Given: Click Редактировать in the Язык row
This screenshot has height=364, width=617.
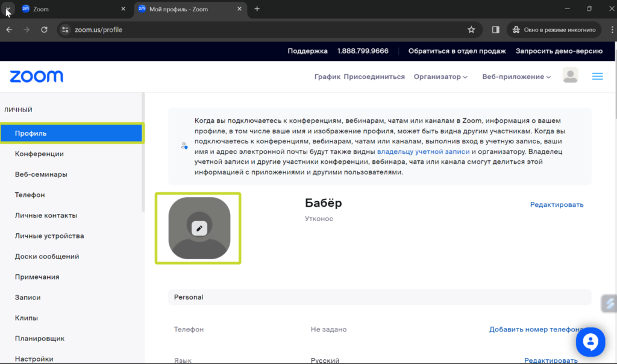Looking at the screenshot, I should click(551, 360).
